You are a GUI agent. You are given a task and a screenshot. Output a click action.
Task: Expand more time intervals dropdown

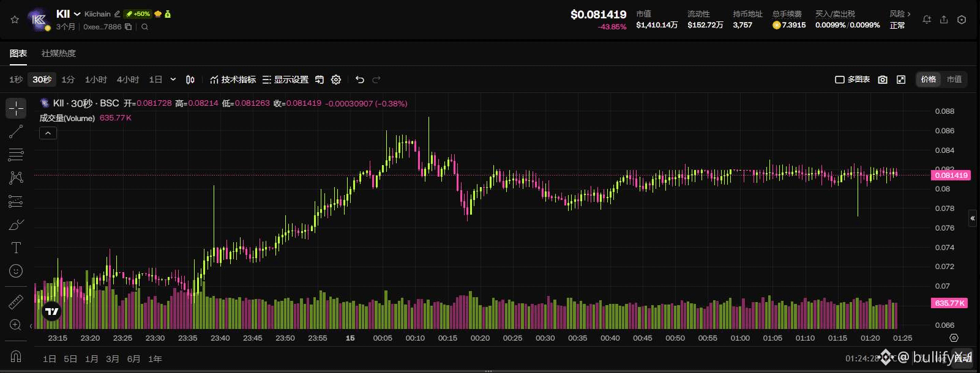pos(173,79)
